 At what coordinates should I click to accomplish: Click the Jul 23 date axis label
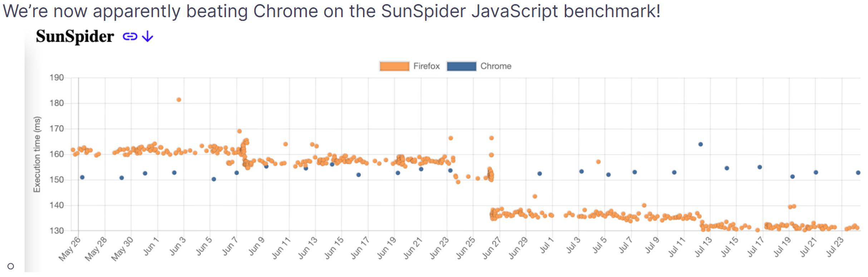click(x=834, y=248)
